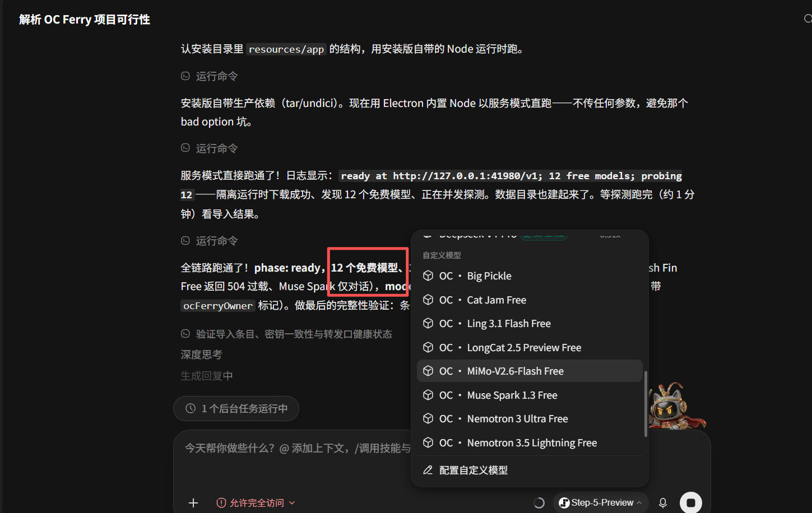Switch to OC · Muse Spark 1.3 Free
Viewport: 812px width, 513px height.
click(530, 395)
